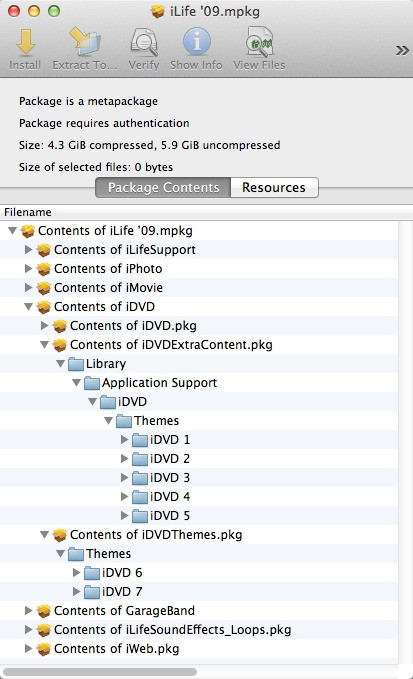Select the iDVD 6 tree row
This screenshot has width=413, height=679.
(x=199, y=572)
